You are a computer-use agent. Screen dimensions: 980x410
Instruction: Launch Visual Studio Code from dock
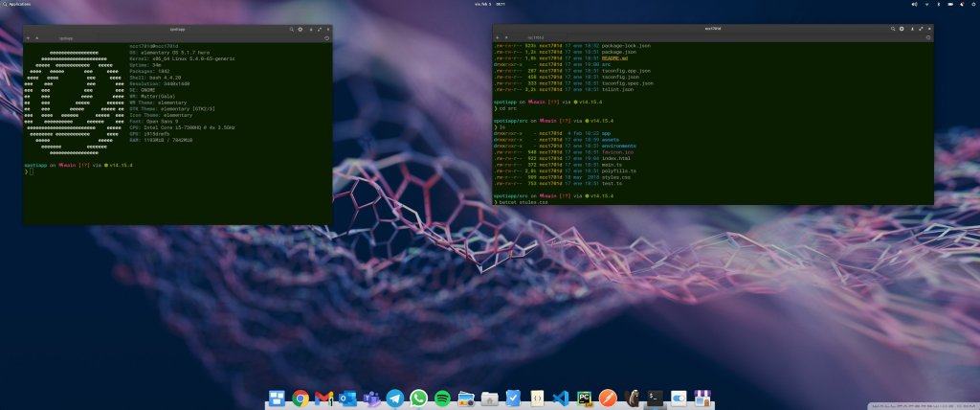tap(561, 397)
